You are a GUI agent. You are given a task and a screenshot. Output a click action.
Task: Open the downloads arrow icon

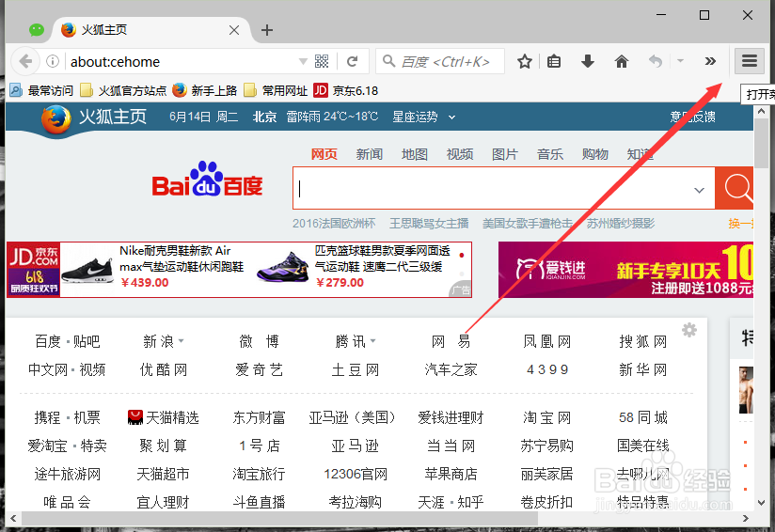coord(588,61)
